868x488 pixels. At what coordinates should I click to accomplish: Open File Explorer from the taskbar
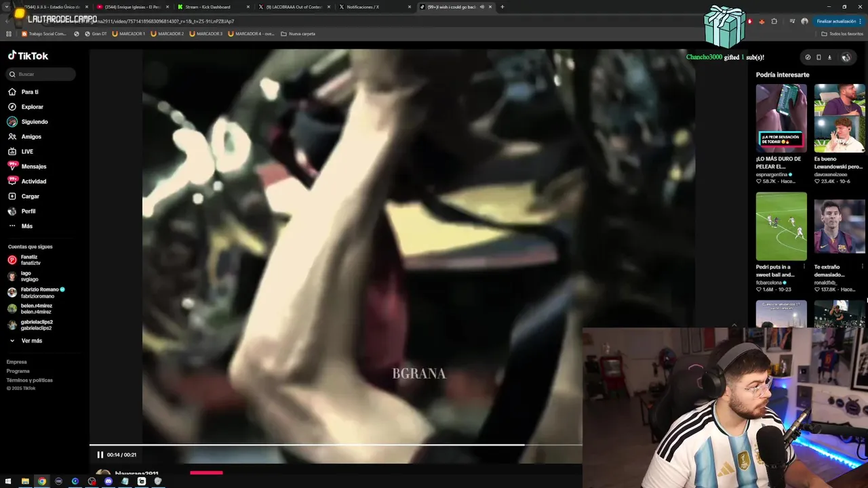click(25, 481)
